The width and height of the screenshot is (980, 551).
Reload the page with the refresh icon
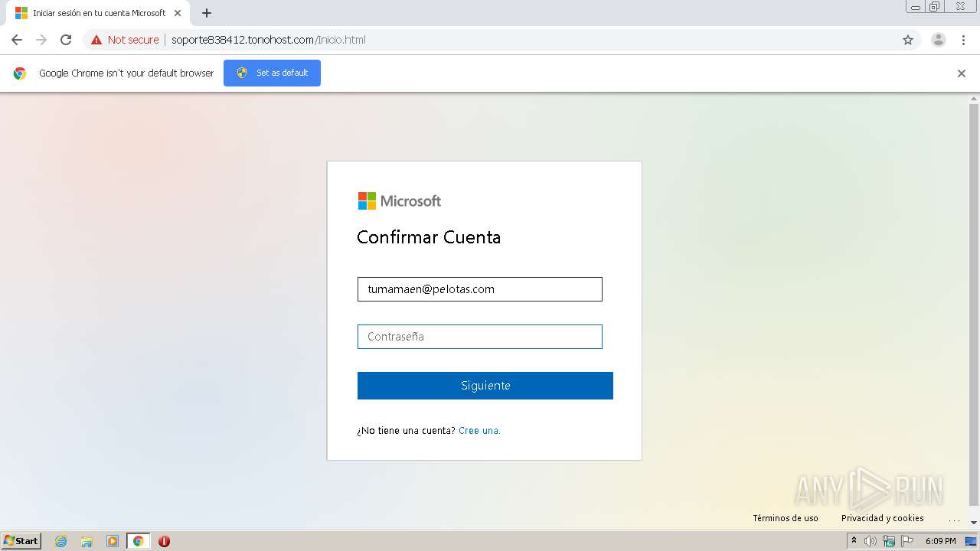66,40
